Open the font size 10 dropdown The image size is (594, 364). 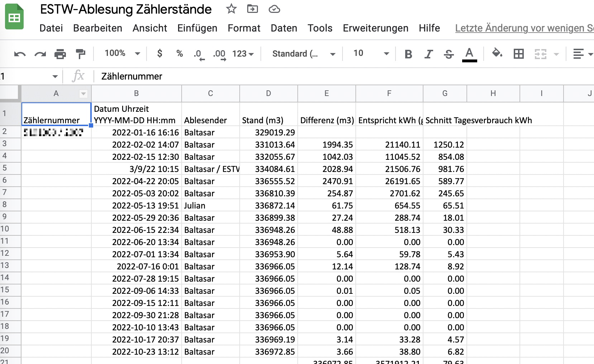tap(371, 54)
